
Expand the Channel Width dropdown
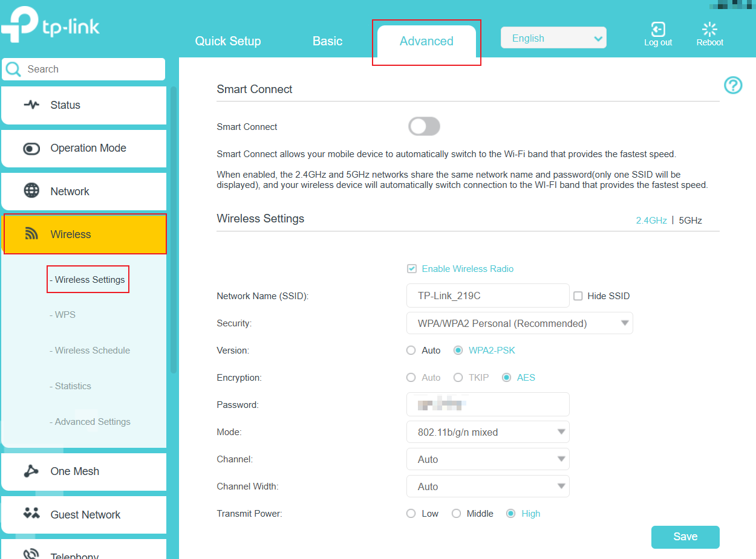[487, 486]
